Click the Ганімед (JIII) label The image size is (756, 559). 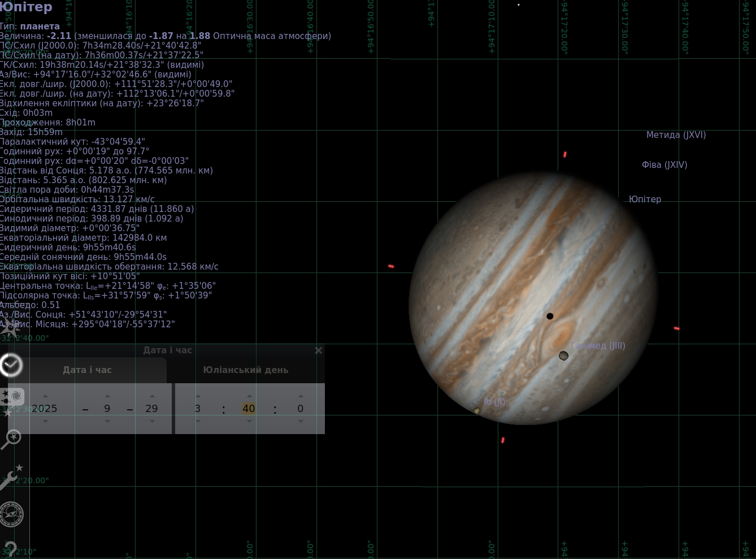pos(598,345)
